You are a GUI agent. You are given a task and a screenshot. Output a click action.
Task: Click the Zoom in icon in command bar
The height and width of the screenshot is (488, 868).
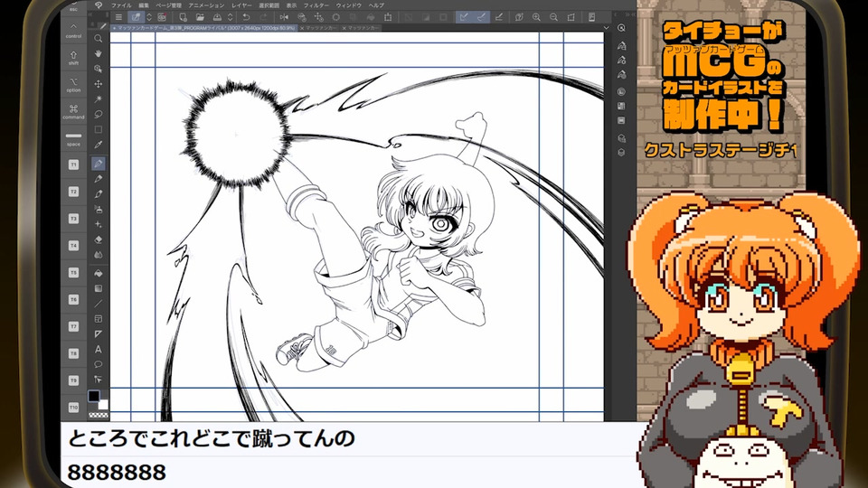click(x=536, y=17)
